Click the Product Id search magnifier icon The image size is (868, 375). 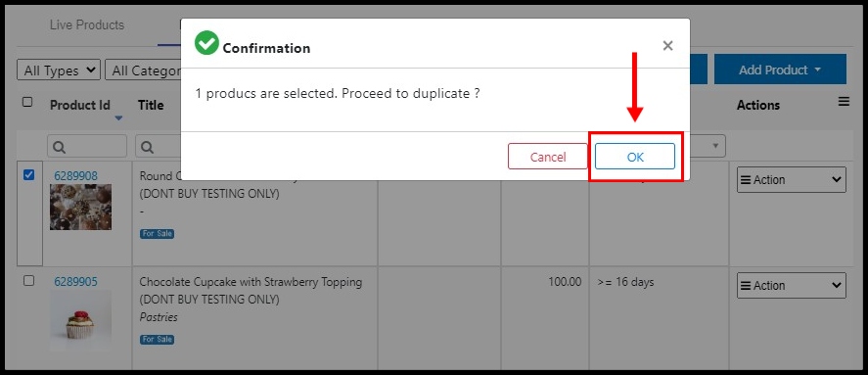(x=60, y=147)
